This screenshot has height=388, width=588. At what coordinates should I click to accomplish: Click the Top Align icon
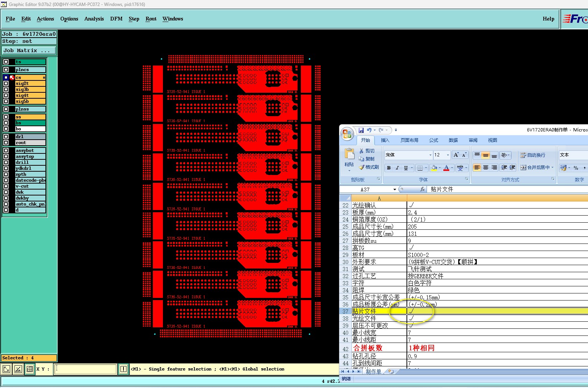(x=477, y=155)
